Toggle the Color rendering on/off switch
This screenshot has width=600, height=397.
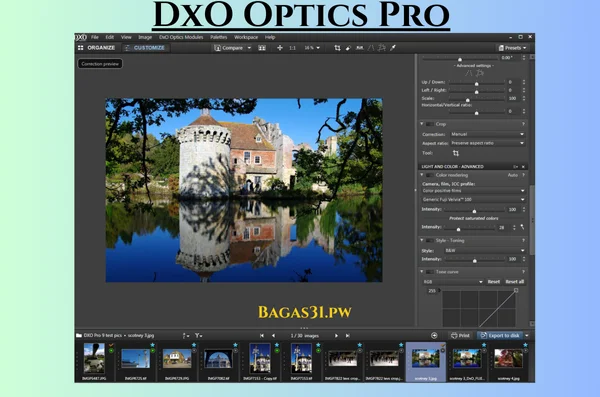[x=430, y=175]
